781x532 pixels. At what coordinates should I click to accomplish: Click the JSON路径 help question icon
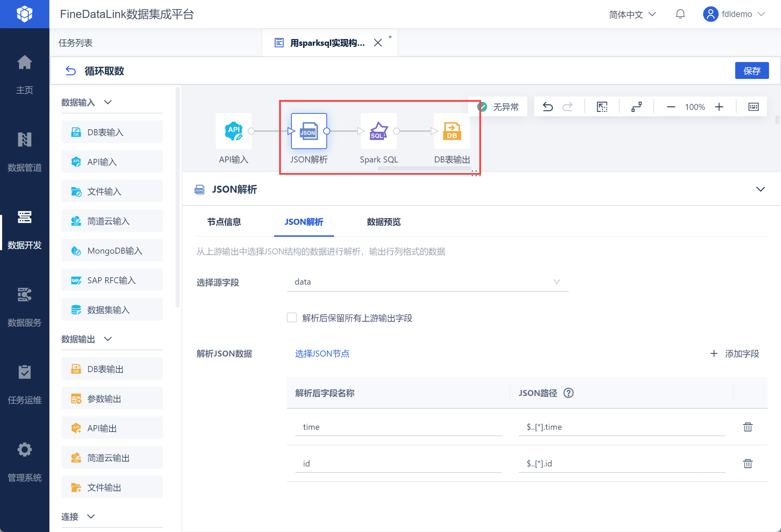pos(568,393)
